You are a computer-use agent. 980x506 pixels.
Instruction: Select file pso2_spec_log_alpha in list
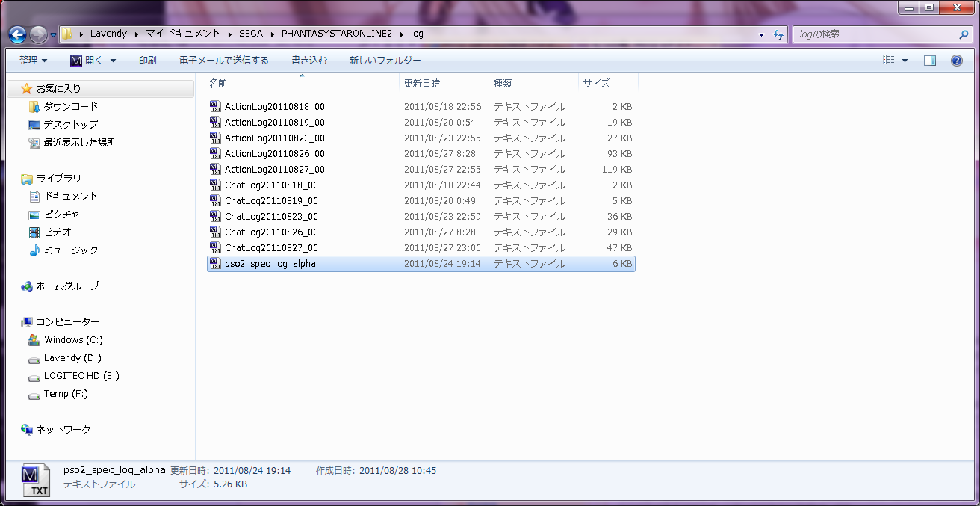(x=421, y=263)
